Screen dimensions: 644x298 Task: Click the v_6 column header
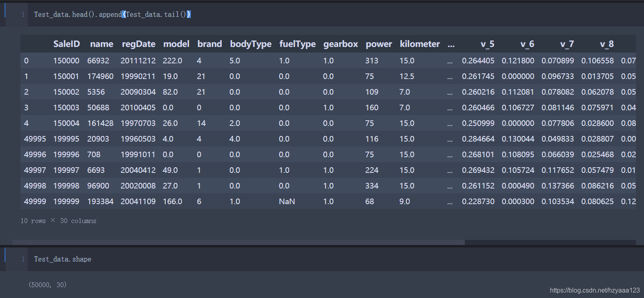coord(527,44)
